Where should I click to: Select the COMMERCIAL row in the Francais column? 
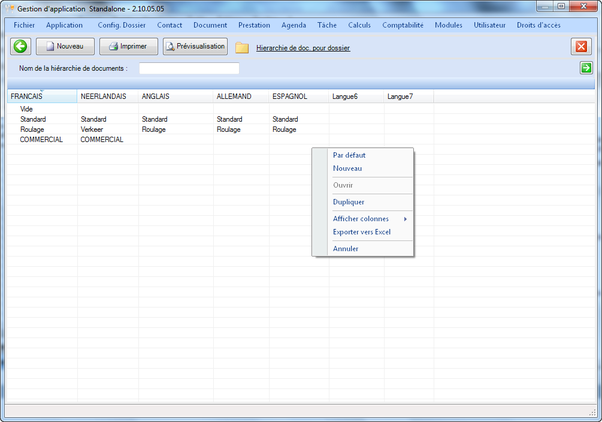(x=41, y=139)
